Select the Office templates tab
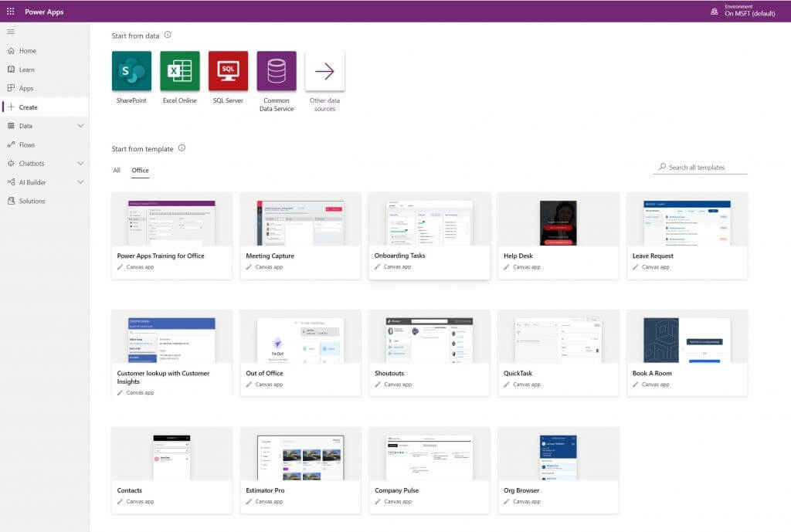 tap(140, 171)
